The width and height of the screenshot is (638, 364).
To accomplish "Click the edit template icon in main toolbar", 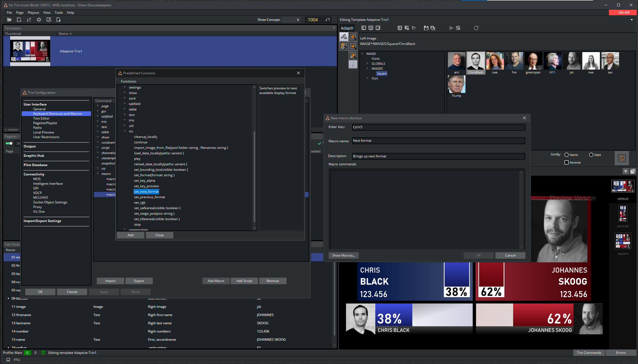I will [49, 19].
